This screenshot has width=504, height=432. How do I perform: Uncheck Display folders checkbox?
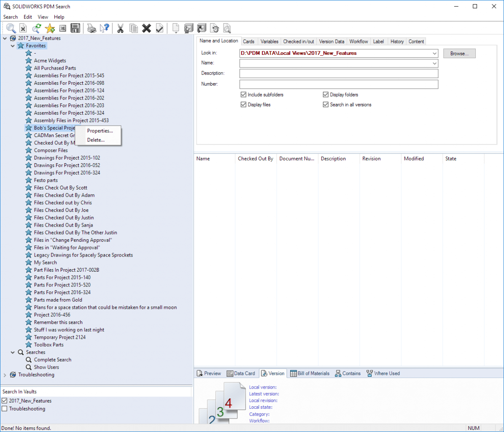pos(326,94)
